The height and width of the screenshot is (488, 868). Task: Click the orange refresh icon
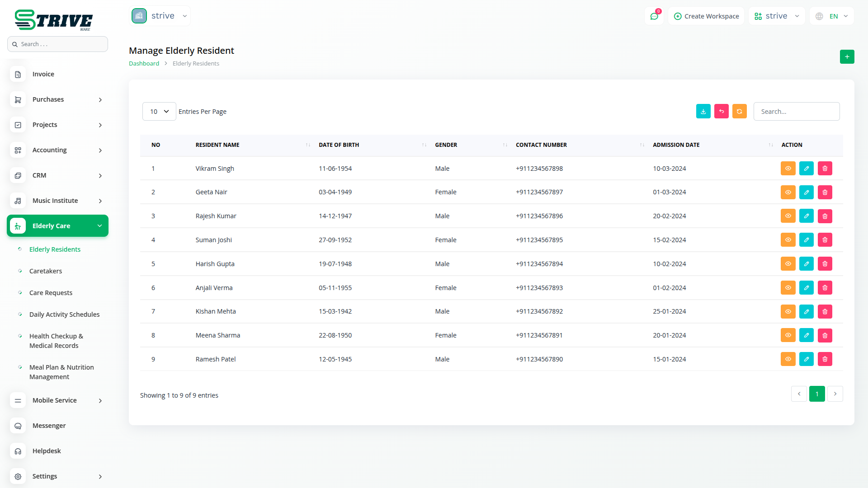tap(739, 112)
